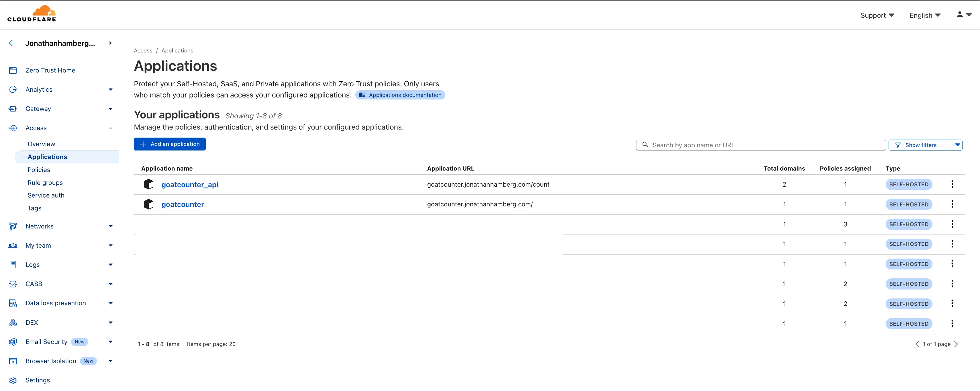980x391 pixels.
Task: Open the goatcounter application link
Action: coord(183,204)
